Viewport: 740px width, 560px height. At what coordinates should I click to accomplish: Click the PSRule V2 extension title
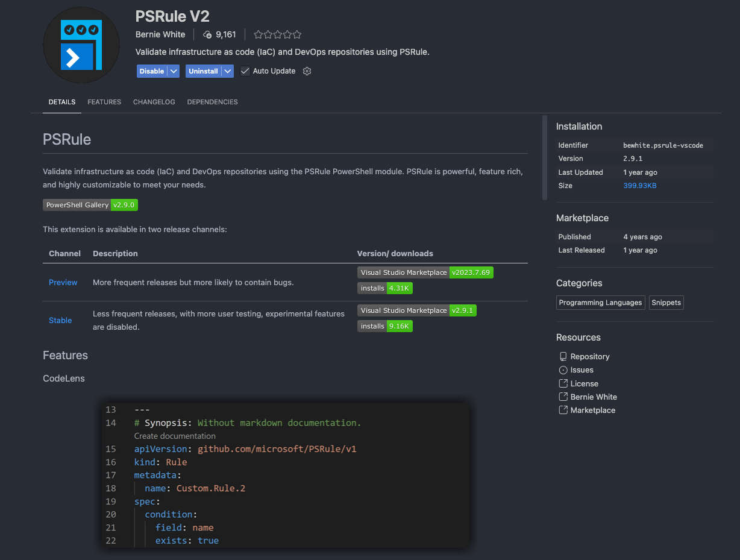click(x=172, y=16)
